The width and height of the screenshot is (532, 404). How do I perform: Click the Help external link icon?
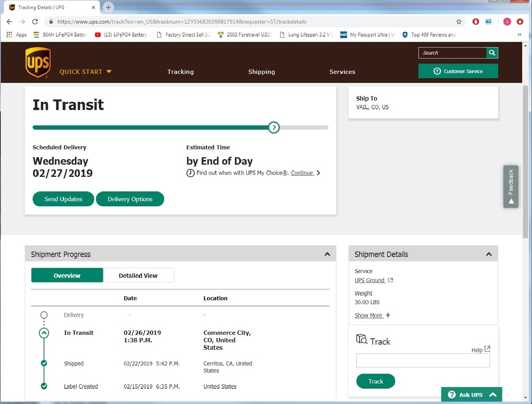[487, 349]
